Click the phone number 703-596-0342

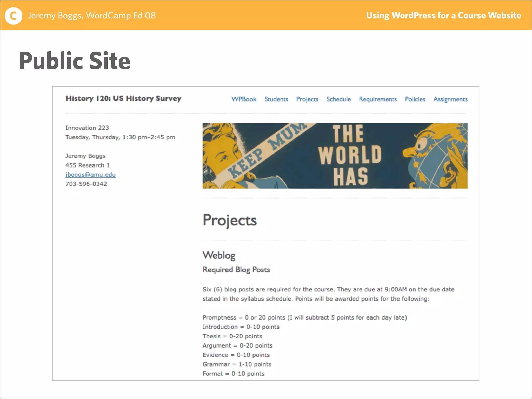pyautogui.click(x=86, y=184)
